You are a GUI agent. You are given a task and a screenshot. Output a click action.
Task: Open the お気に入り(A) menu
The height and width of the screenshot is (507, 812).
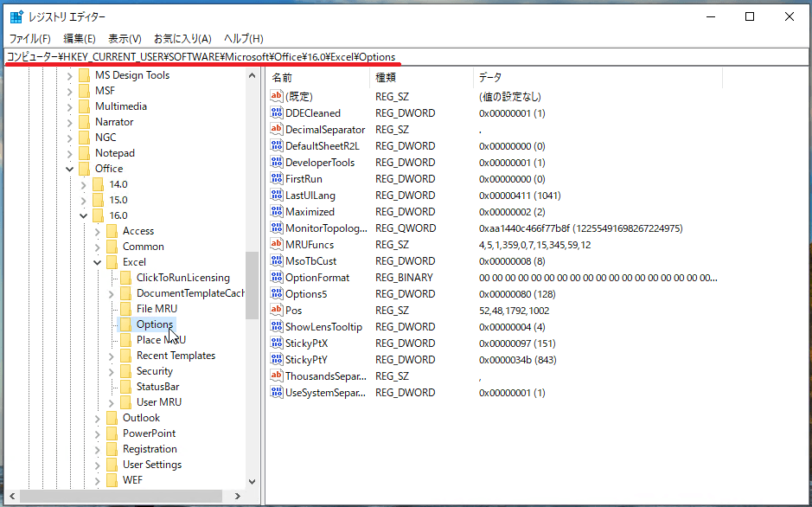click(182, 39)
